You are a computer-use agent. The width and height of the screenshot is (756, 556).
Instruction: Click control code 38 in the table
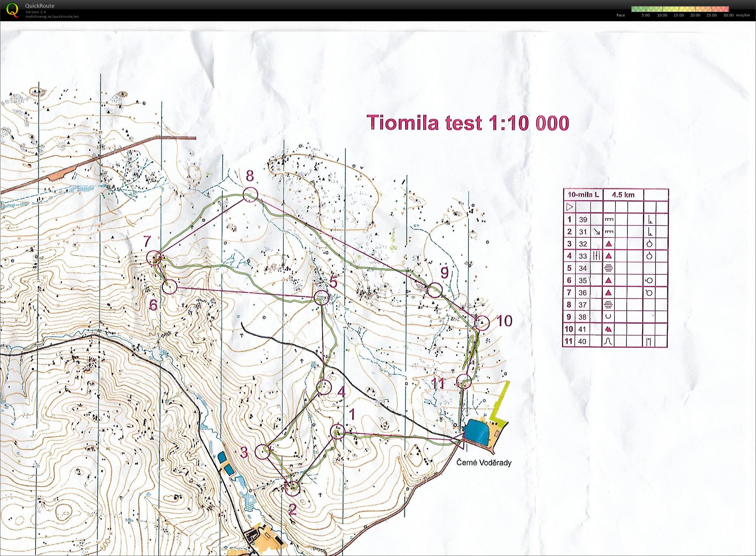(x=583, y=317)
